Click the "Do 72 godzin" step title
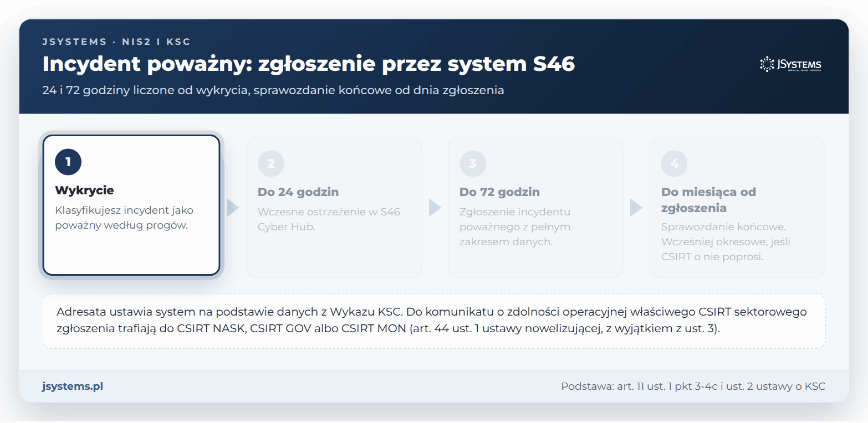The width and height of the screenshot is (868, 423). 499,192
